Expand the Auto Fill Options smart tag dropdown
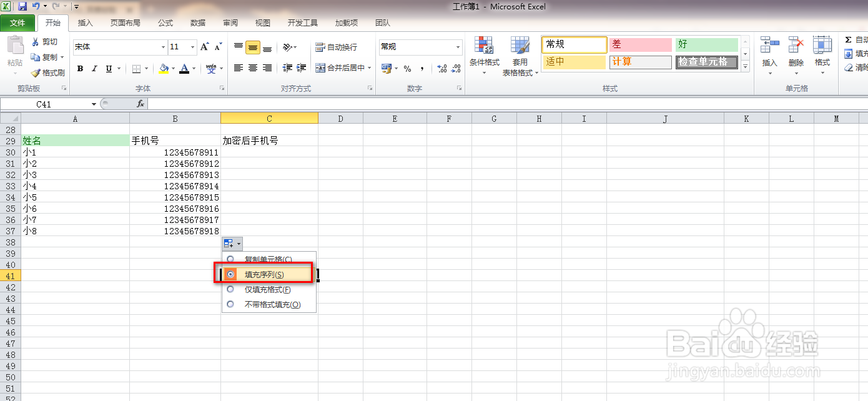Screen dimensions: 868x401 pyautogui.click(x=238, y=244)
